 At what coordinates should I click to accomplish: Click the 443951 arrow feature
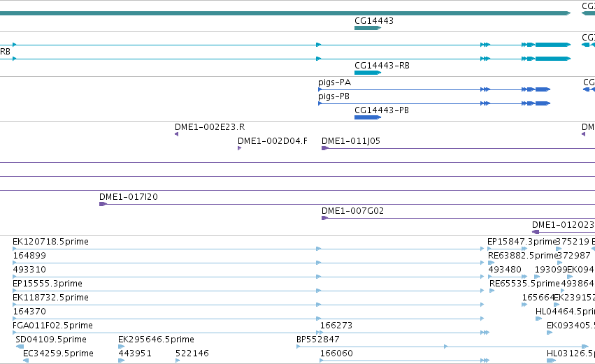[122, 361]
